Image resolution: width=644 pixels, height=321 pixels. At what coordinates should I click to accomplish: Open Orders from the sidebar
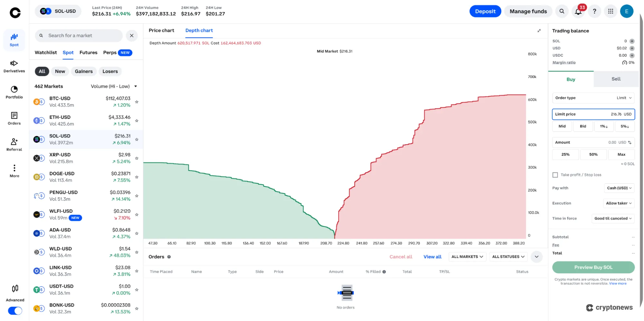coord(14,118)
